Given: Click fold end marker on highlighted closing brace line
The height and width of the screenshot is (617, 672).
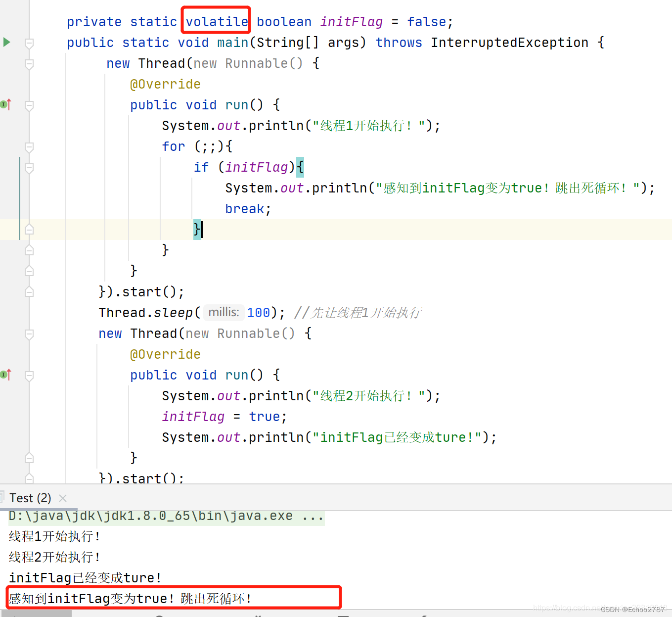Looking at the screenshot, I should [29, 229].
